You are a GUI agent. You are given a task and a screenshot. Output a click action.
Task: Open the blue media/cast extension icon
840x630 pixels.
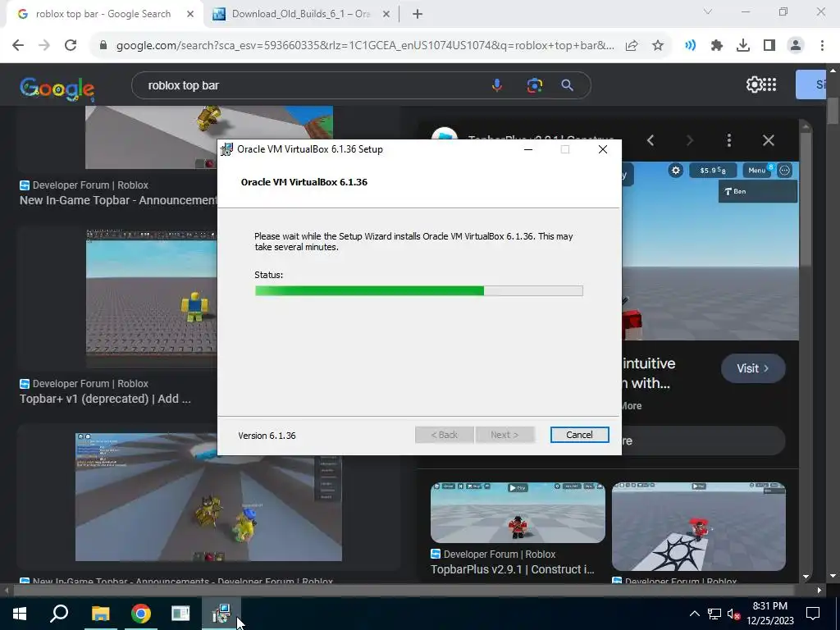pos(691,46)
